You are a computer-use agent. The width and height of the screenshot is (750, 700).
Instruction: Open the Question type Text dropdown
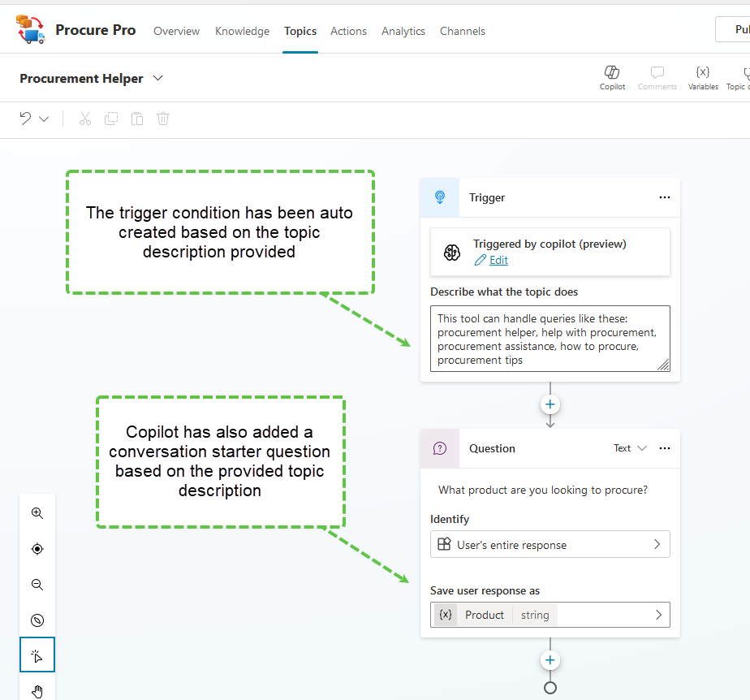pyautogui.click(x=630, y=448)
